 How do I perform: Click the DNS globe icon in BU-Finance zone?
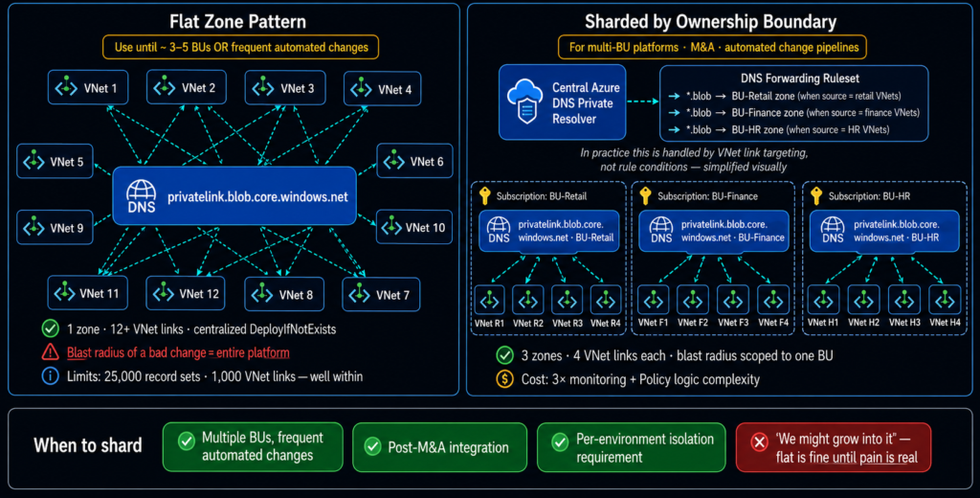[661, 230]
